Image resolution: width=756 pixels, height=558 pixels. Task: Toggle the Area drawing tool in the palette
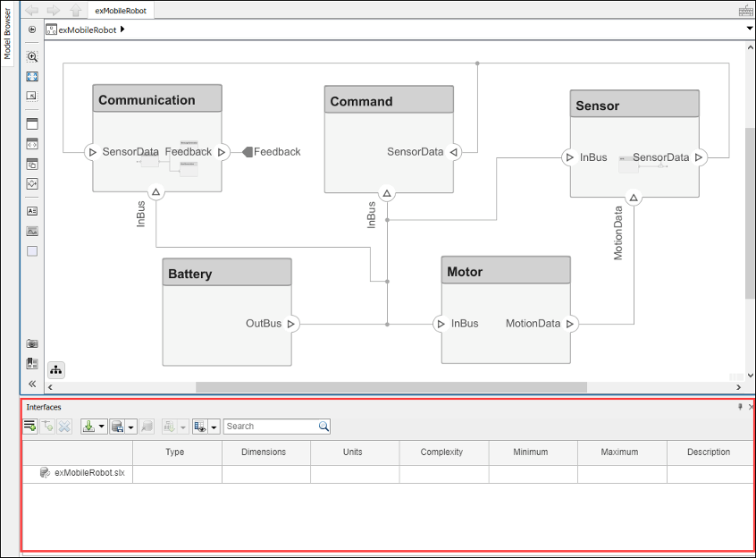32,251
